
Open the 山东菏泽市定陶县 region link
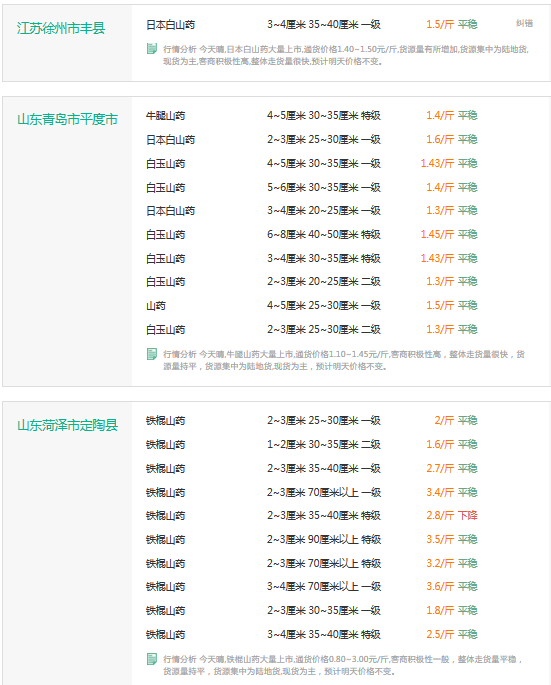click(67, 425)
